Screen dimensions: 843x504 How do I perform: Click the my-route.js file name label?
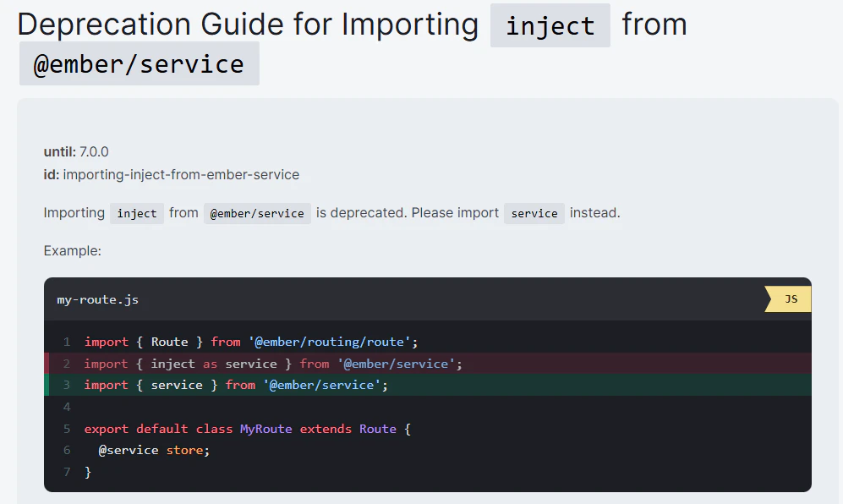(98, 299)
